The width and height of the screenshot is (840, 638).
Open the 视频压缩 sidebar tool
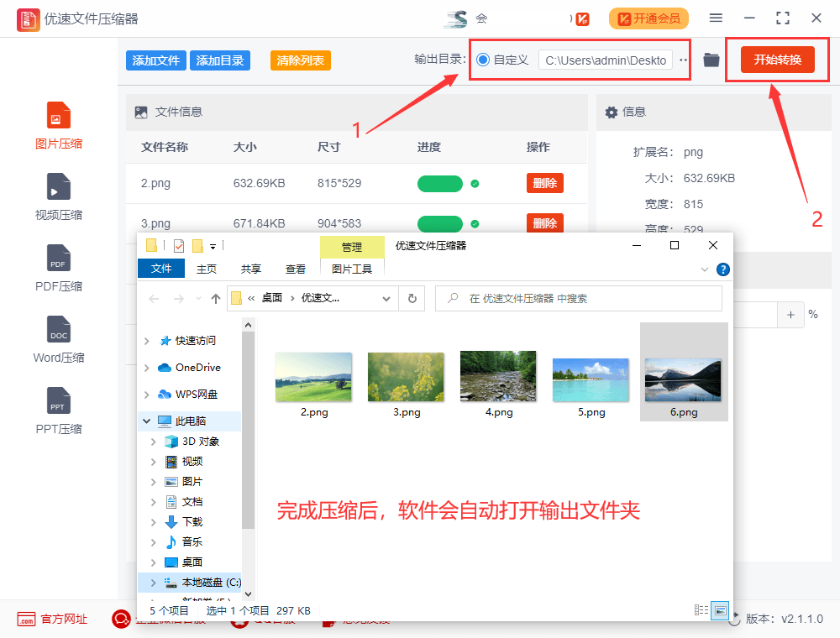(59, 187)
